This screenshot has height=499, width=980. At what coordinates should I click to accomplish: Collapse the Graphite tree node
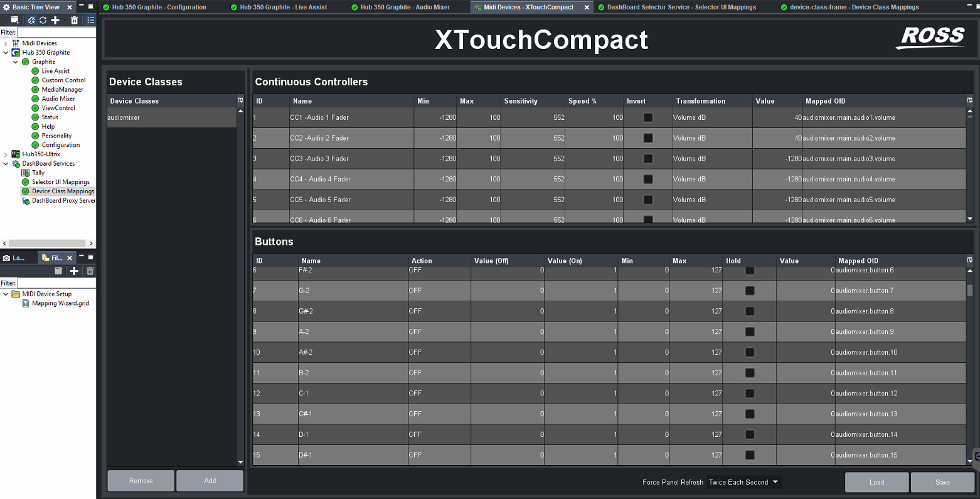[x=16, y=62]
